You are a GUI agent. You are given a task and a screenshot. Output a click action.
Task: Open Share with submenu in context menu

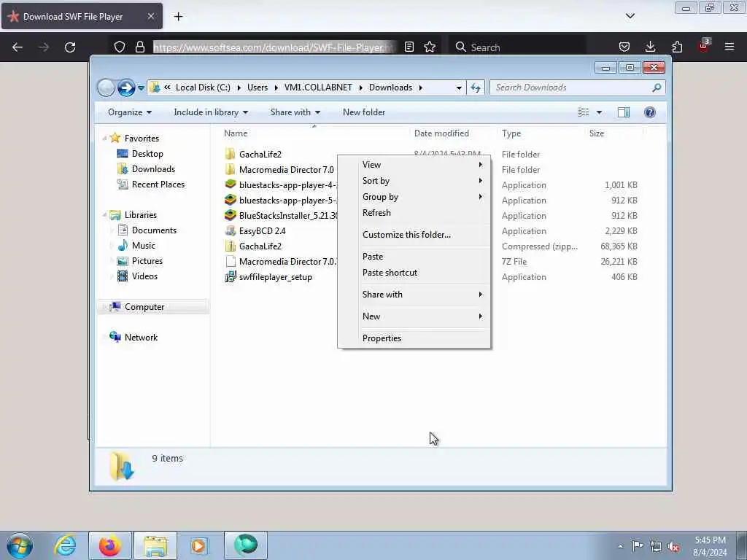pos(414,295)
